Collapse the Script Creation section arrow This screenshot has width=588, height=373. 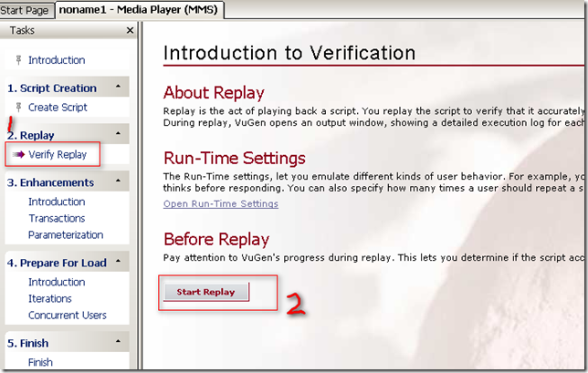119,87
